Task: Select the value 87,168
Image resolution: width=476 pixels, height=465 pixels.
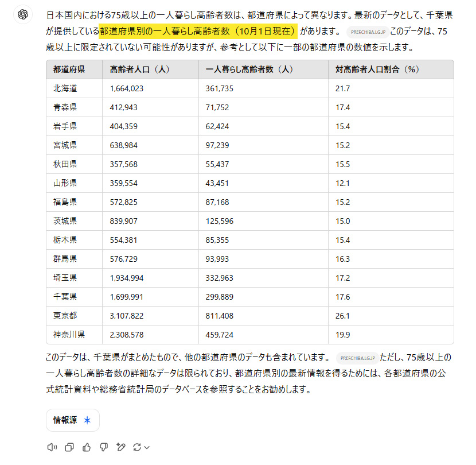Action: click(217, 202)
